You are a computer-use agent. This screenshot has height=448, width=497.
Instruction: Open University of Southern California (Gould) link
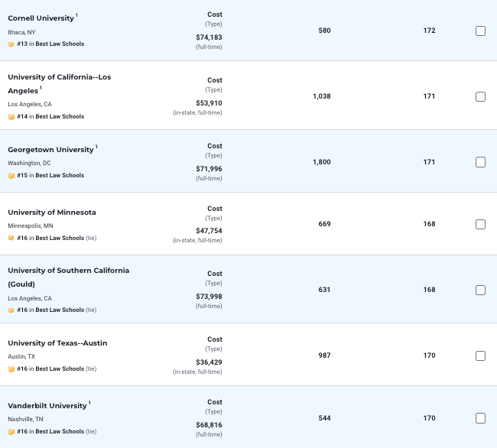[x=68, y=271]
